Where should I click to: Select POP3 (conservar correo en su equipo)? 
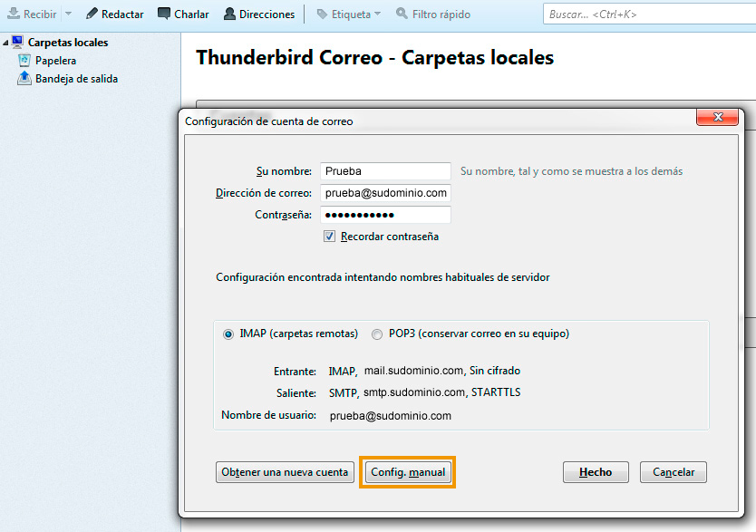click(376, 334)
